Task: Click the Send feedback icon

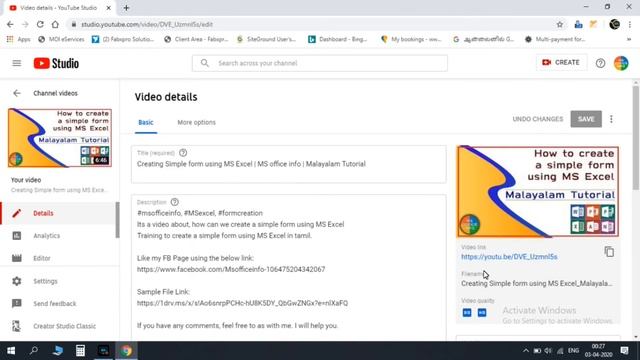Action: point(17,303)
